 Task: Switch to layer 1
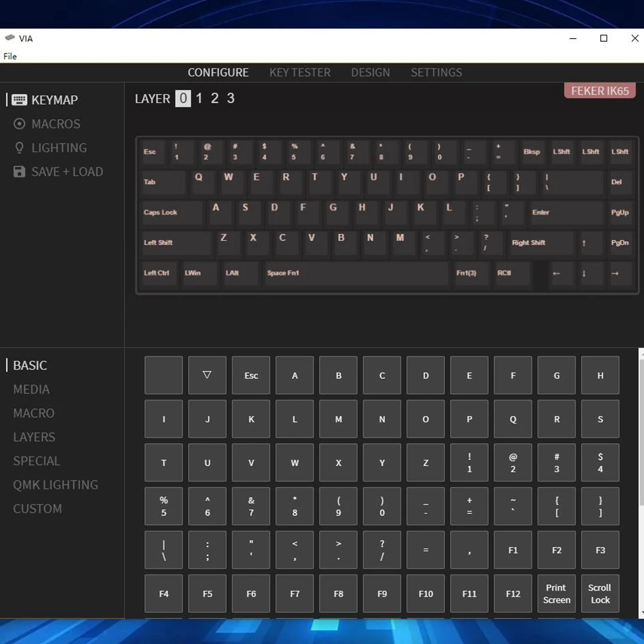(199, 98)
